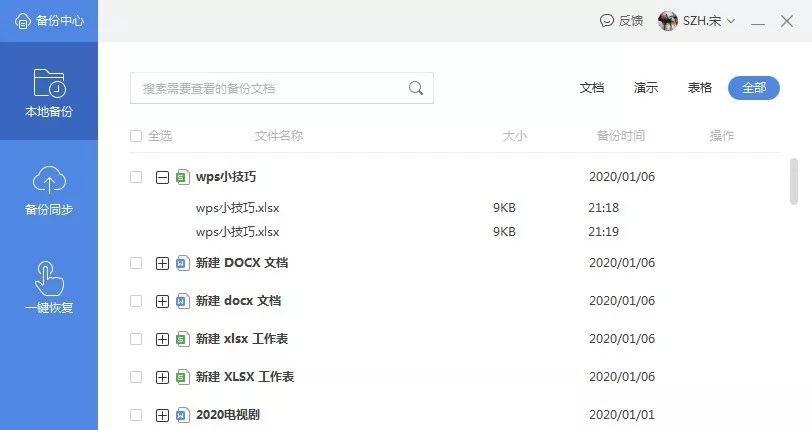This screenshot has width=812, height=430.
Task: Open the 反馈 feedback chat icon
Action: coord(606,21)
